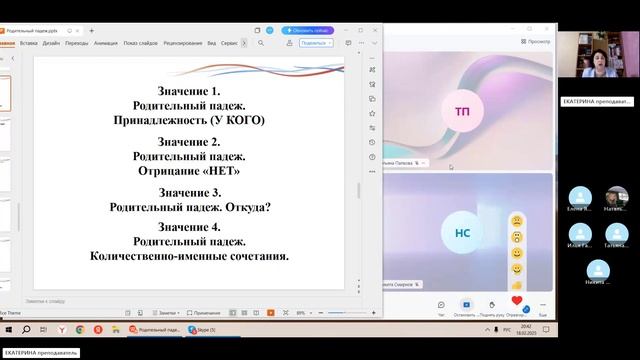The height and width of the screenshot is (360, 640).
Task: Open the Windows Start menu
Action: [x=8, y=329]
